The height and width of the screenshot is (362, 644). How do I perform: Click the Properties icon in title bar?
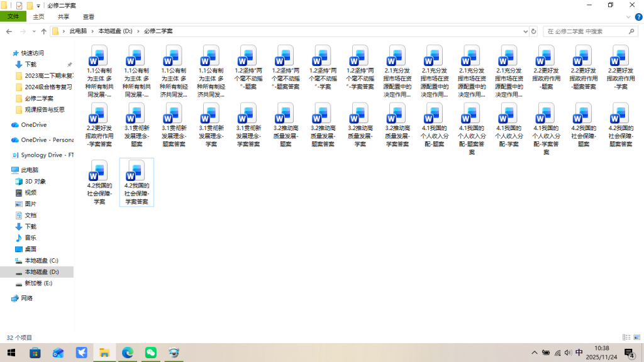19,5
